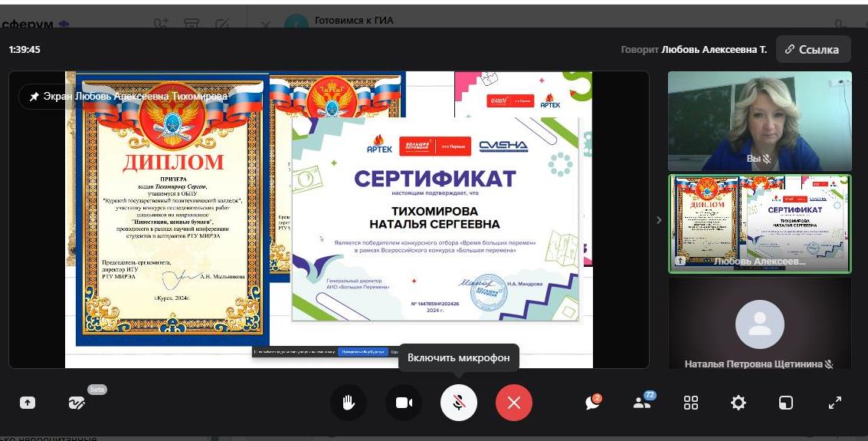Viewport: 868px width, 441px height.
Task: End the call with red button
Action: coord(514,403)
